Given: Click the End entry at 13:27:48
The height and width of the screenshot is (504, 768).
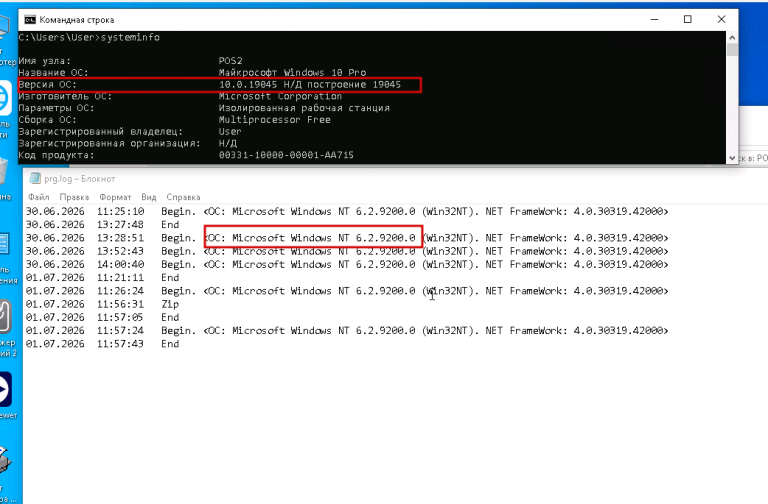Looking at the screenshot, I should click(x=170, y=224).
